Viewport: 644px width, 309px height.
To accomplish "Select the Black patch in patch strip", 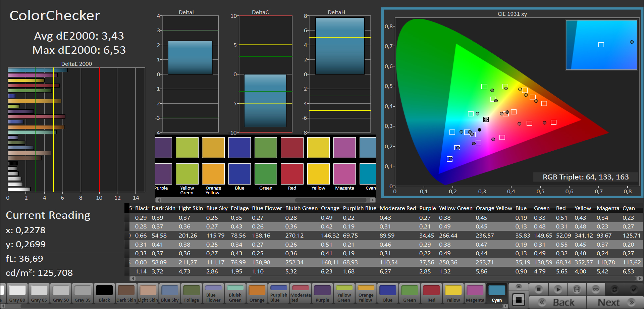I will coord(104,294).
